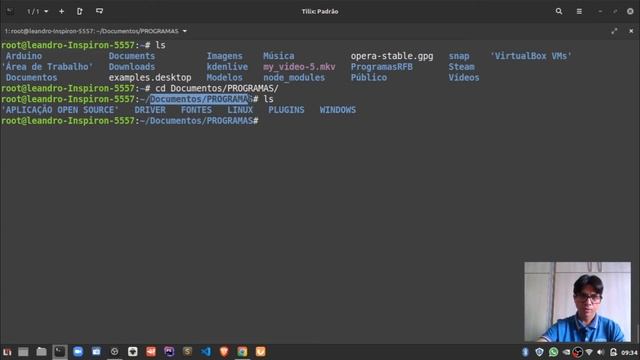This screenshot has height=360, width=640.
Task: Add a terminal below split icon
Action: (x=99, y=11)
